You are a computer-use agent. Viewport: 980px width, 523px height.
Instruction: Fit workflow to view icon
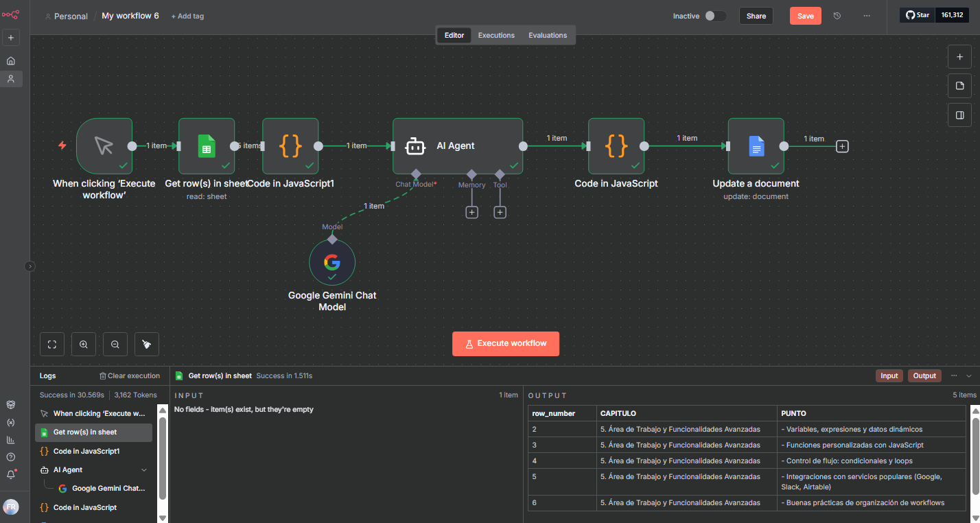52,345
